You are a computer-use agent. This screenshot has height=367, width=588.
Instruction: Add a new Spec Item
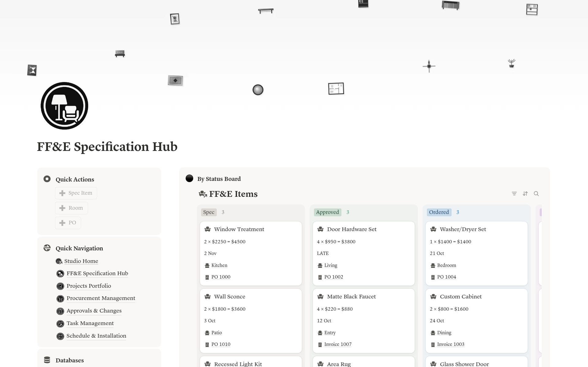tap(76, 193)
